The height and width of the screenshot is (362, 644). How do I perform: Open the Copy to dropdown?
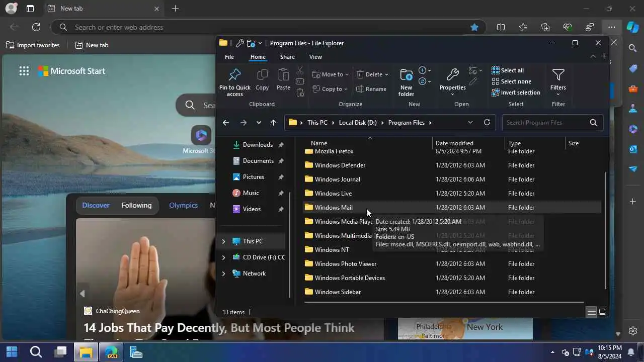[330, 89]
